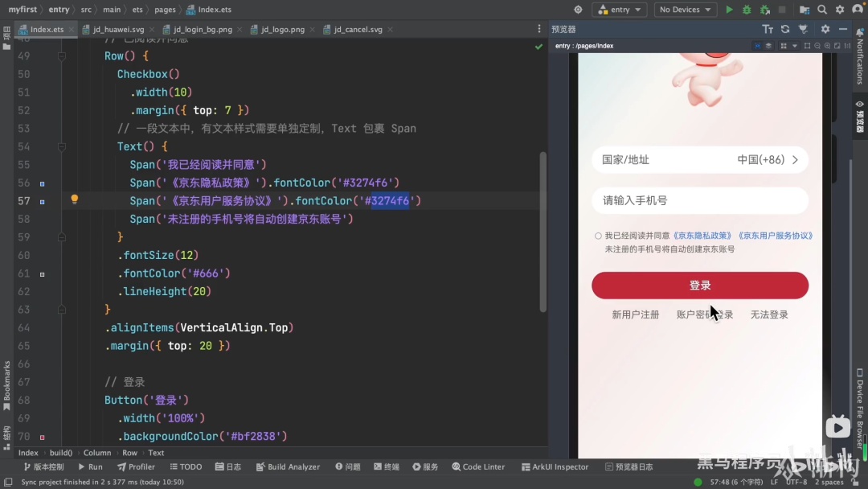This screenshot has height=489, width=868.
Task: Open Code Linter tool window
Action: tap(478, 466)
